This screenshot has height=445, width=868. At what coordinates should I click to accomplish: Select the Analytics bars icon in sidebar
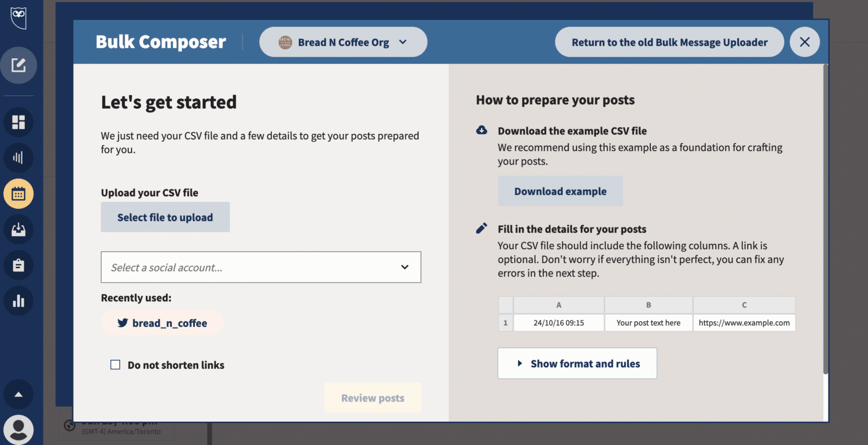[x=19, y=158]
